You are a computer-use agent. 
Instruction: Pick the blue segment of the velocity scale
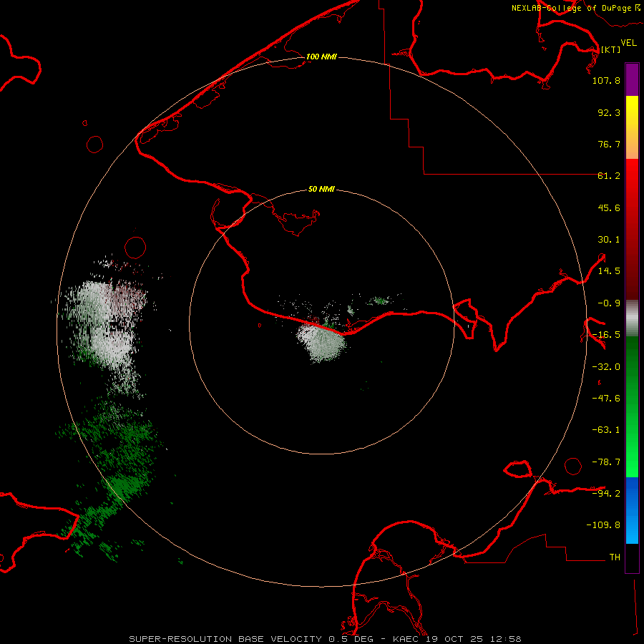(632, 510)
